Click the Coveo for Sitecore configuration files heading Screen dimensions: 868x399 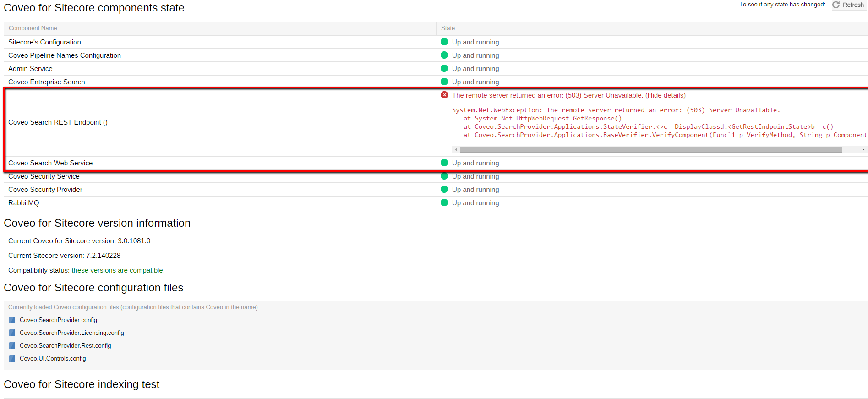(93, 288)
